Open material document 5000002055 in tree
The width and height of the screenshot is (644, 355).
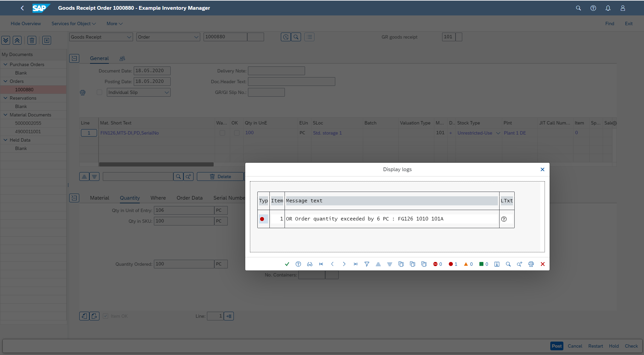coord(28,123)
